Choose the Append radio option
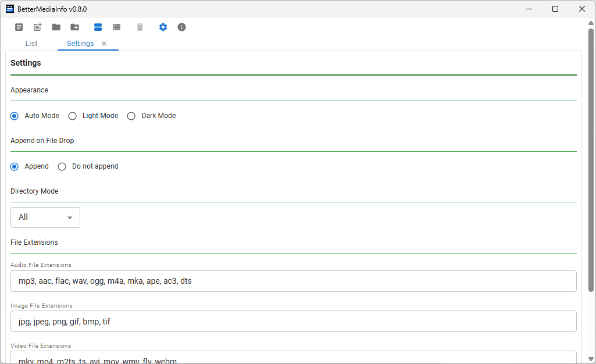 [15, 166]
